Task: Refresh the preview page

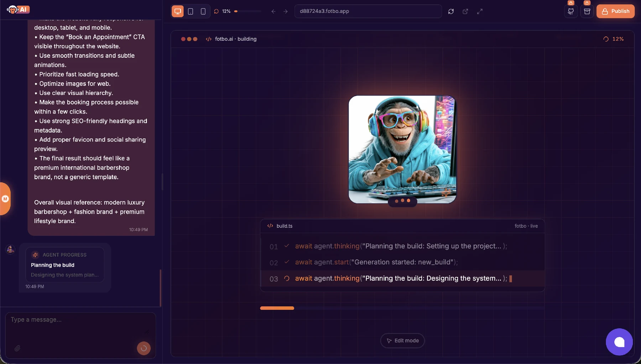Action: coord(451,11)
